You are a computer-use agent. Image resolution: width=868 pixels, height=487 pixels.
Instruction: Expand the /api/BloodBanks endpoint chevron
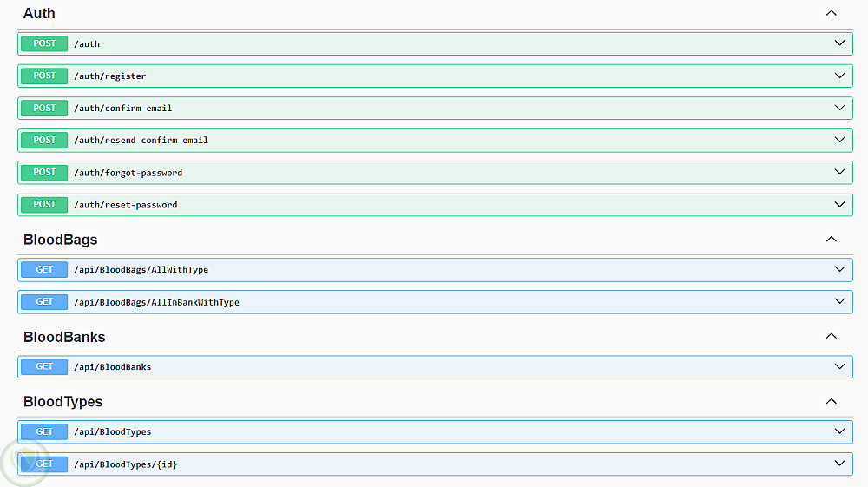click(839, 366)
